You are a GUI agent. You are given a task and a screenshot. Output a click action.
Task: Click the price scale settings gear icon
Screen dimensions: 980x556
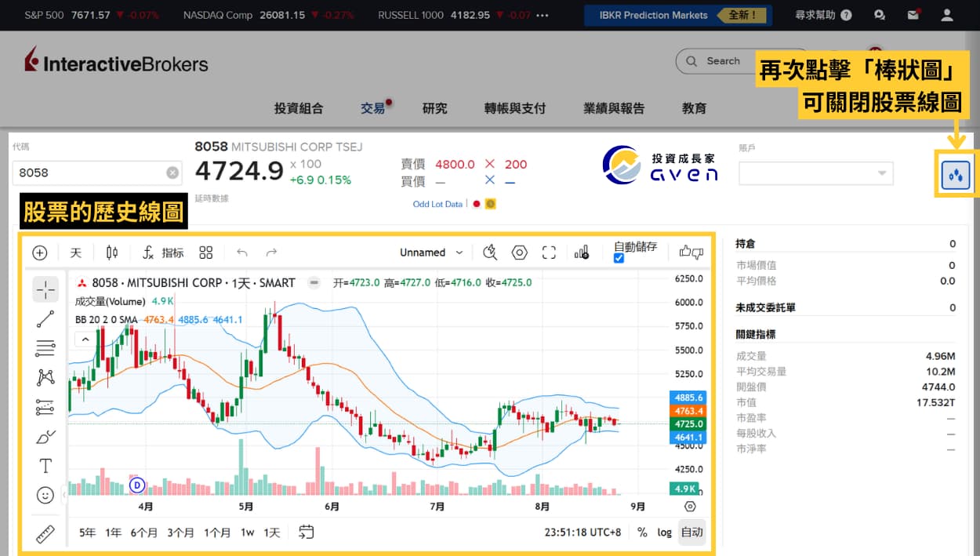click(690, 507)
